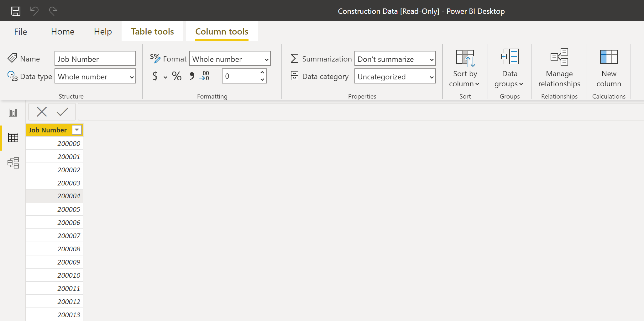644x321 pixels.
Task: Apply percentage format icon
Action: click(x=177, y=76)
